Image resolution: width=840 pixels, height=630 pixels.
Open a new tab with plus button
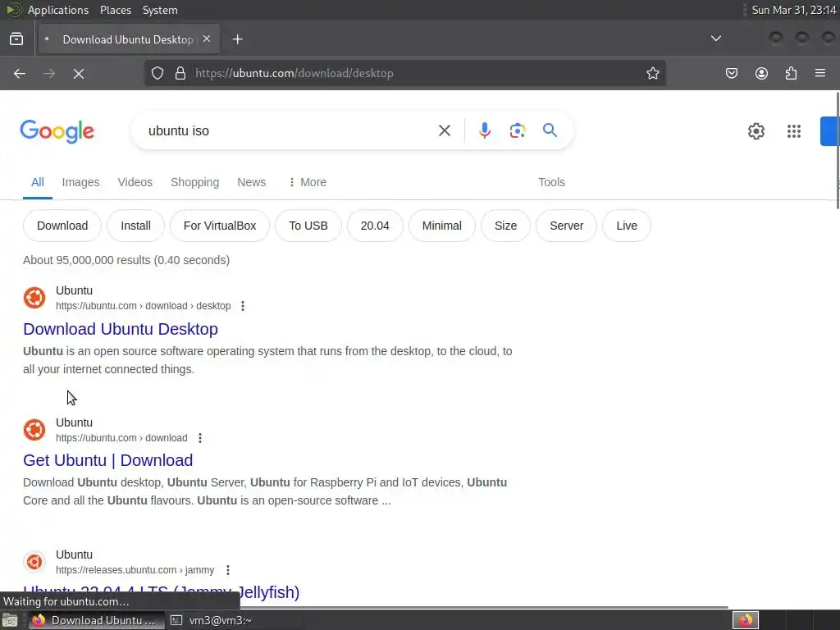(x=237, y=39)
